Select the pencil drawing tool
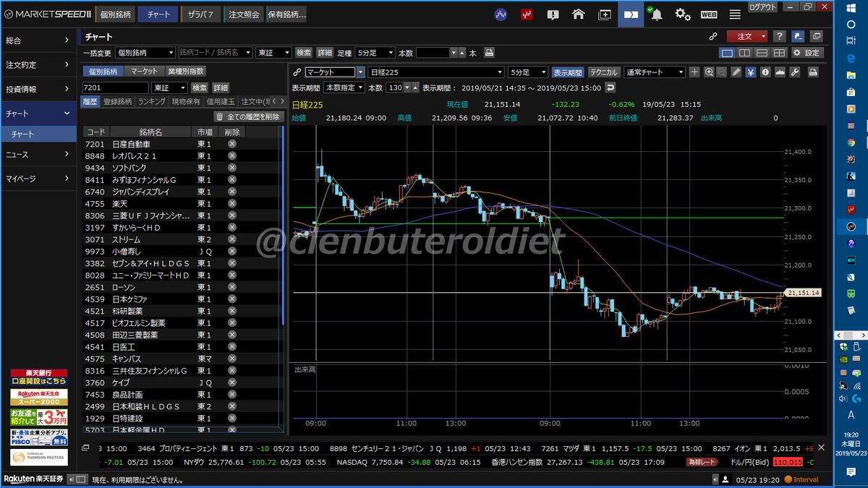This screenshot has height=488, width=868. pos(736,72)
